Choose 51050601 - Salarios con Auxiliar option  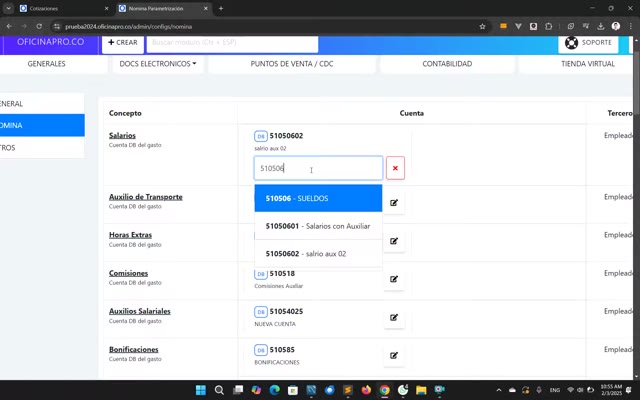point(318,226)
